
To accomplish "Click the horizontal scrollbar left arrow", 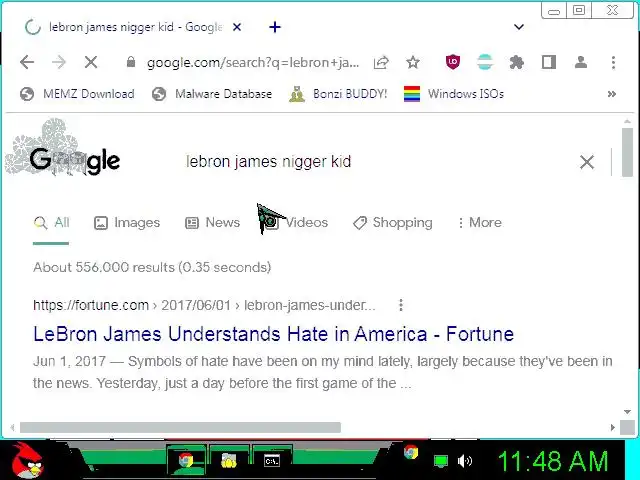I will pos(12,427).
